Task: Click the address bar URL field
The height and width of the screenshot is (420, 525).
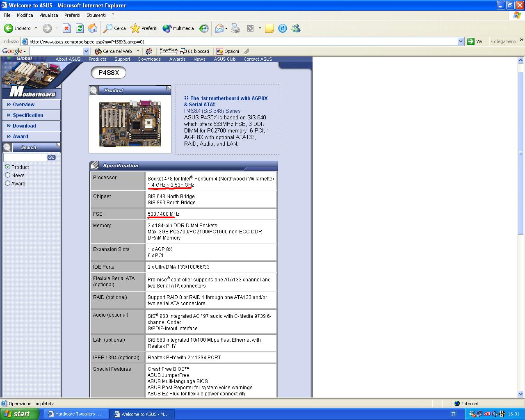Action: 242,41
